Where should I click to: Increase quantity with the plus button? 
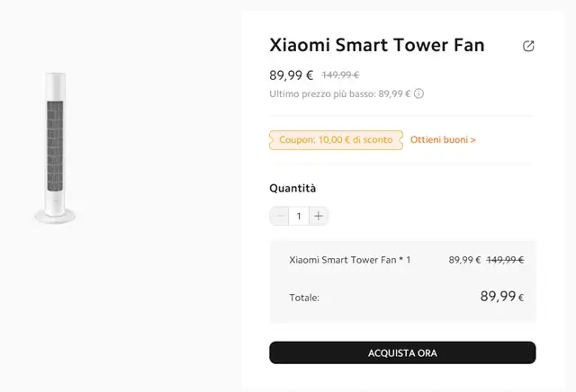tap(319, 216)
